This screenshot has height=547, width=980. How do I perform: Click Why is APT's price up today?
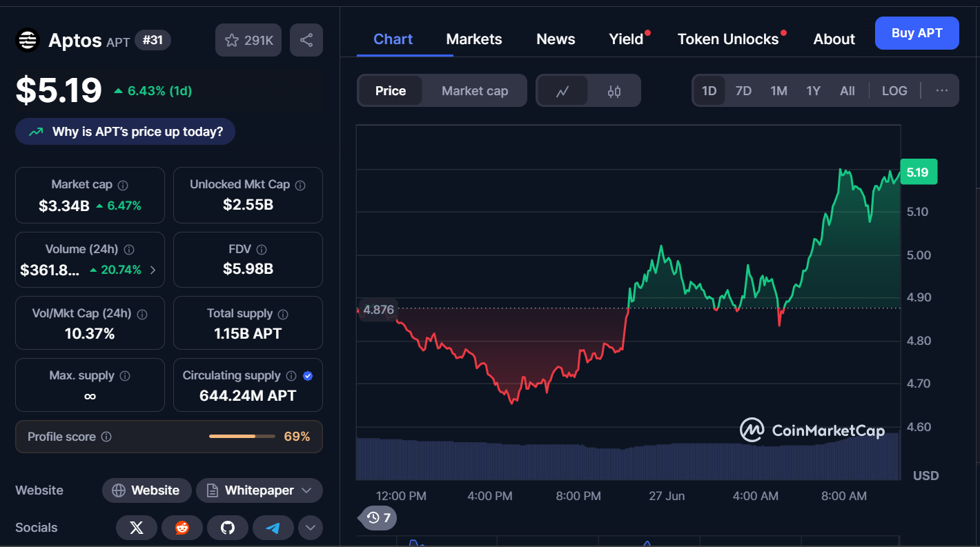[125, 132]
